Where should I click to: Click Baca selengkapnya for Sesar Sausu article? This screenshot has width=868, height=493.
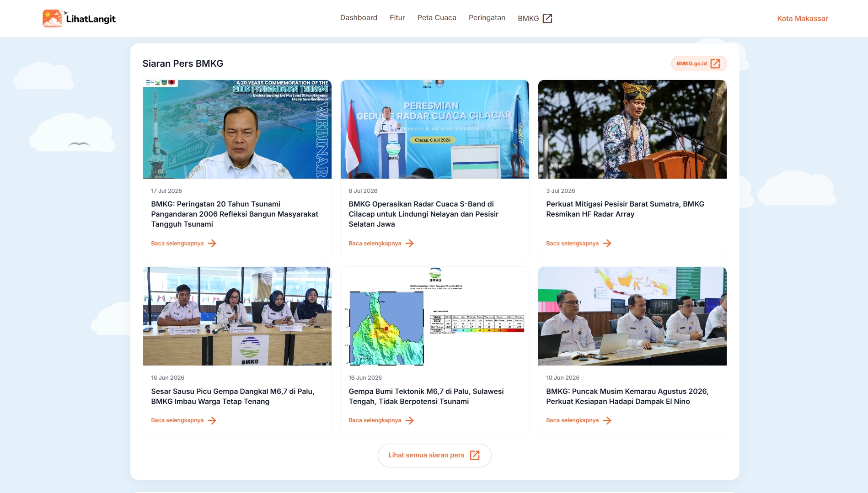click(177, 420)
